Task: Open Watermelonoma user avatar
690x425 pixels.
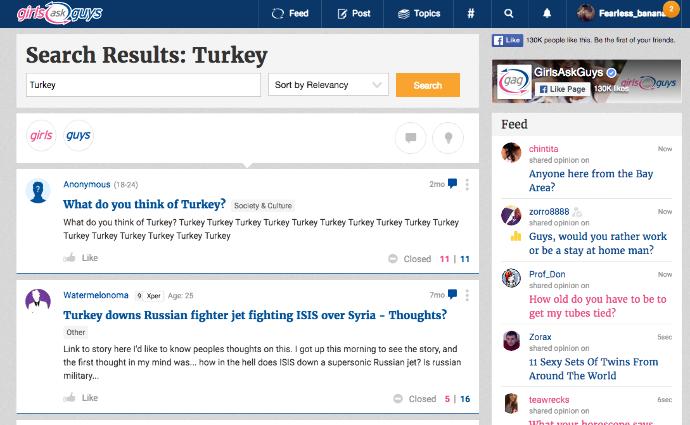Action: click(x=38, y=301)
